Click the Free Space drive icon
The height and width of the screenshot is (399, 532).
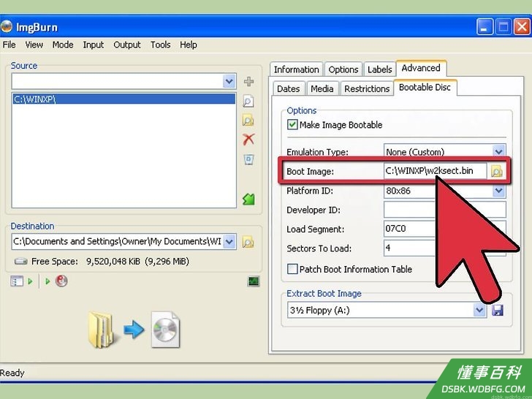[21, 262]
